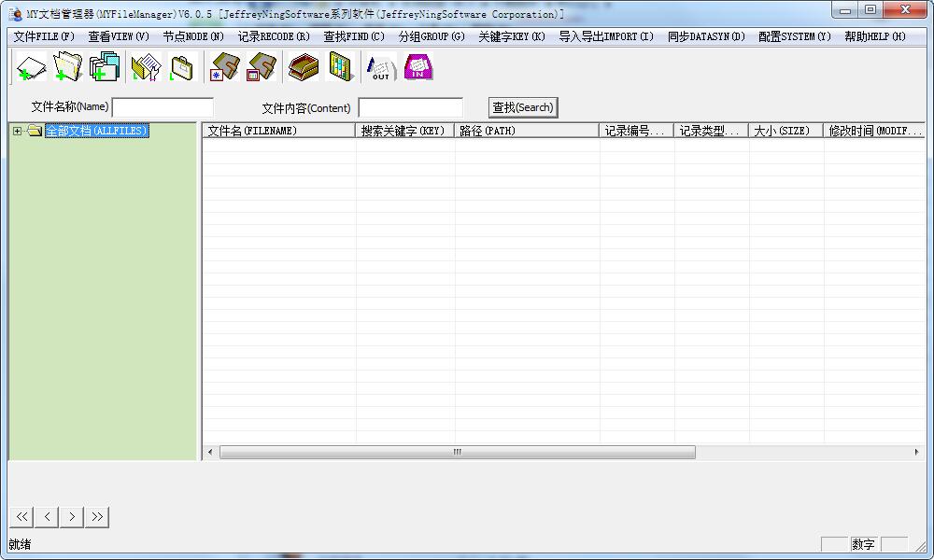Open the 文件FILE(F) menu
The image size is (934, 560).
(44, 36)
